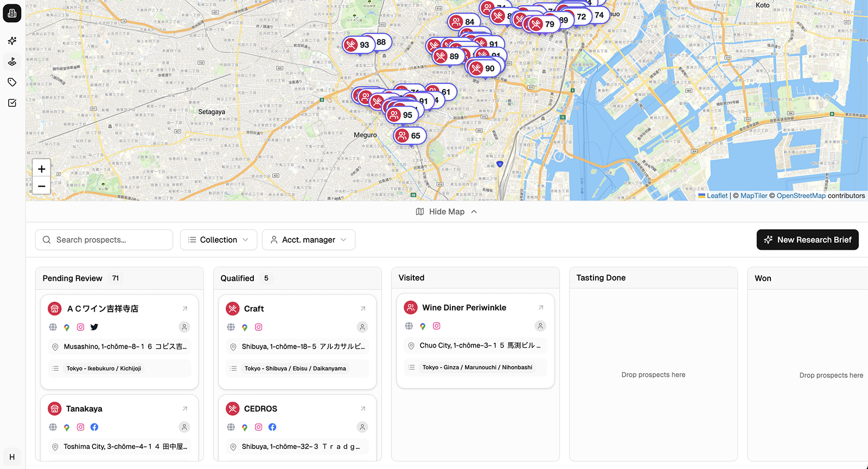
Task: Focus the Search prospects field
Action: click(x=104, y=240)
